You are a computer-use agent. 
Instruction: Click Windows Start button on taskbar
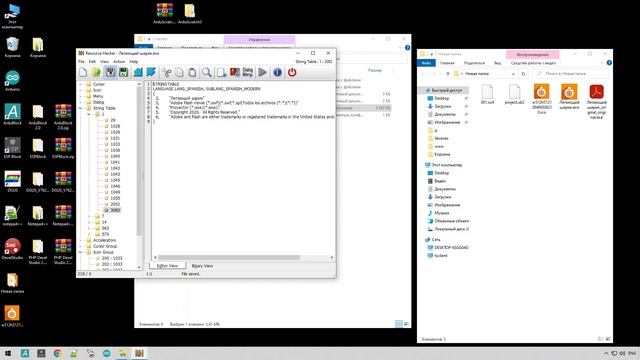click(8, 353)
